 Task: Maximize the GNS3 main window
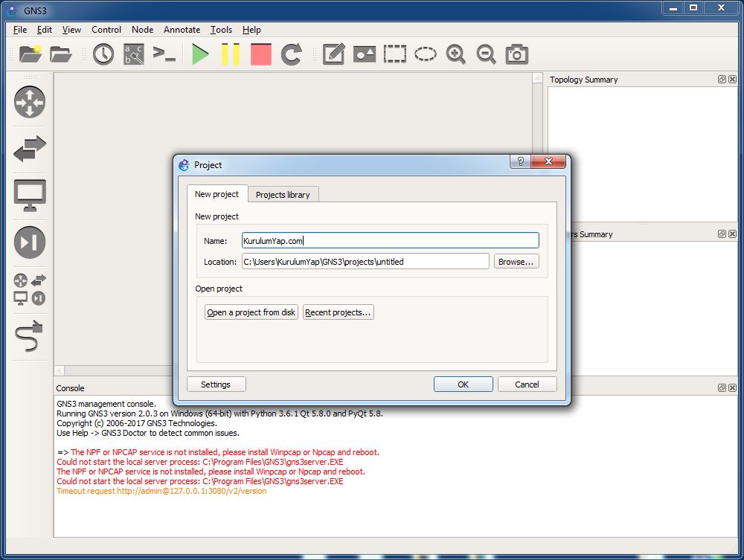(693, 8)
